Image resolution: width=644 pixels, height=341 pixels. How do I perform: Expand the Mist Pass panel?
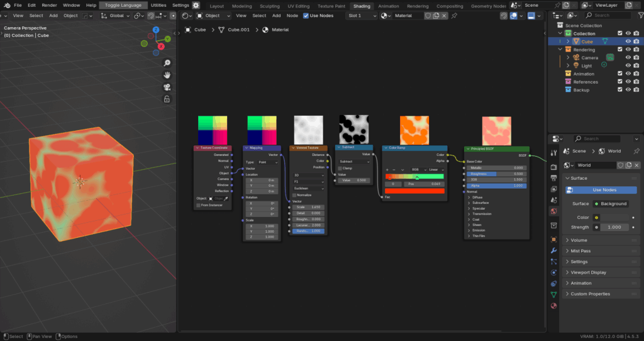[580, 250]
